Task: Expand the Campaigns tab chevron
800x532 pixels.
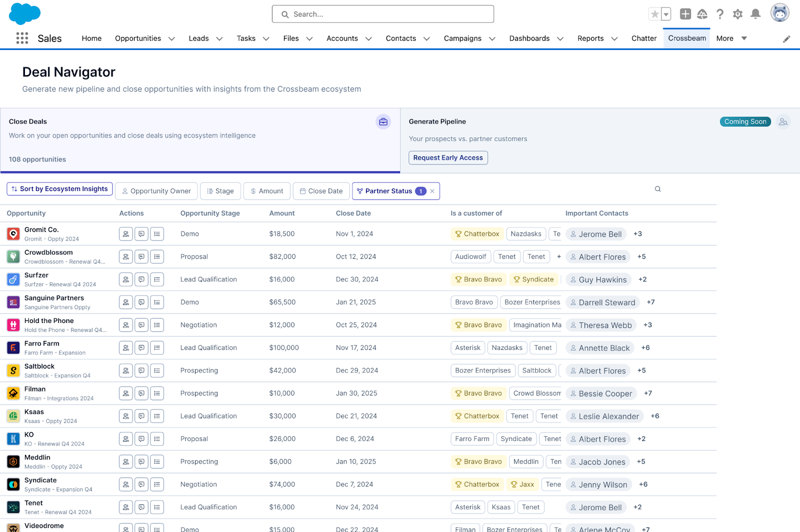Action: 492,39
